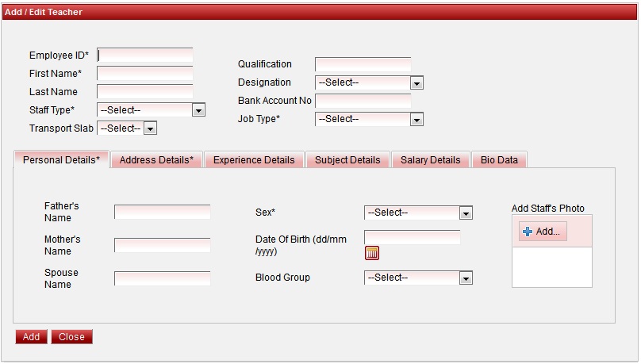Click the First Name text field
The width and height of the screenshot is (641, 364).
pos(144,74)
